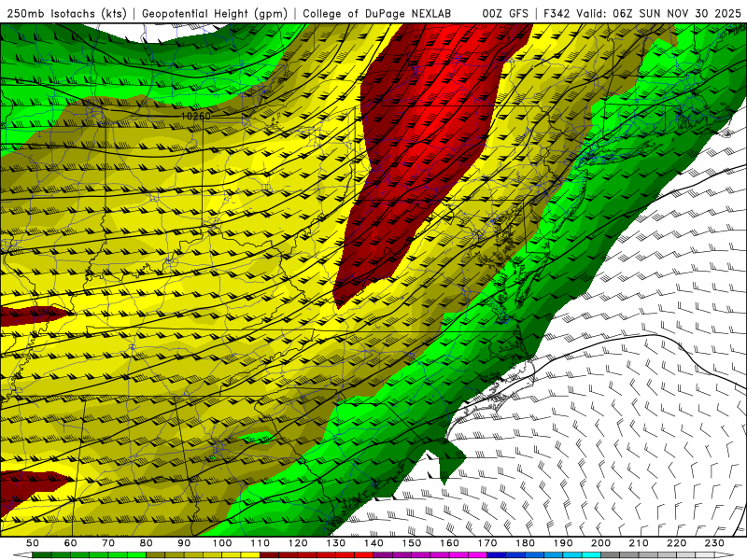This screenshot has width=747, height=560.
Task: Click the '220' value on the color scale
Action: pos(676,543)
